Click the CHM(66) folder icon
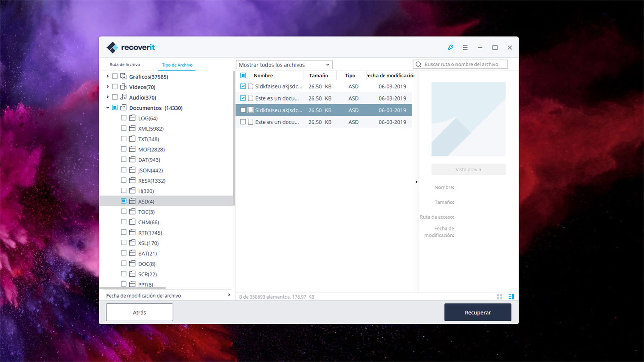 tap(132, 222)
